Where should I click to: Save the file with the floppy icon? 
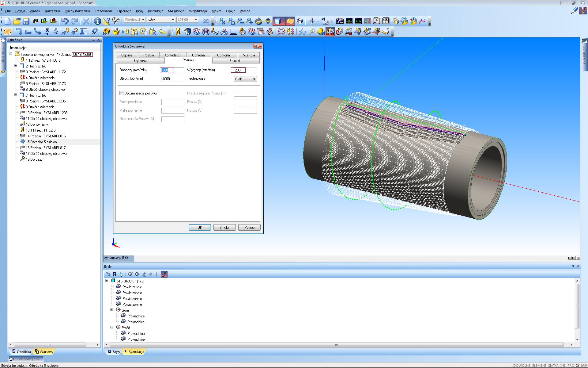[x=26, y=21]
